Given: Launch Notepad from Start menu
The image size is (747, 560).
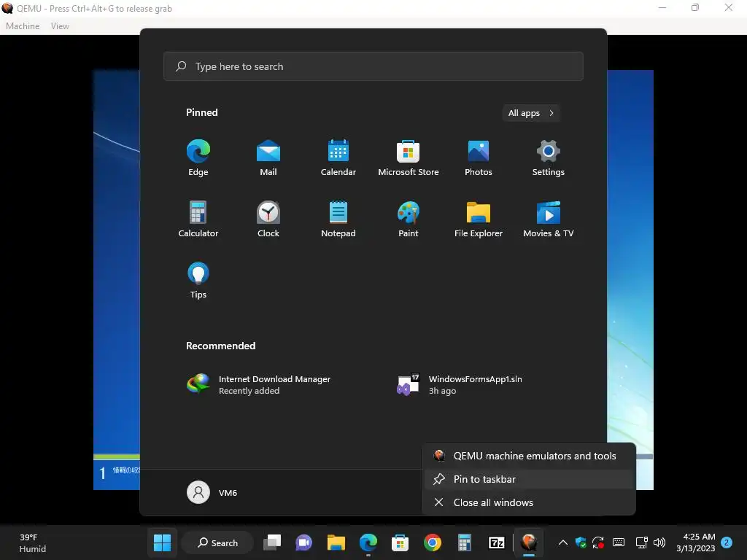Looking at the screenshot, I should coord(338,219).
